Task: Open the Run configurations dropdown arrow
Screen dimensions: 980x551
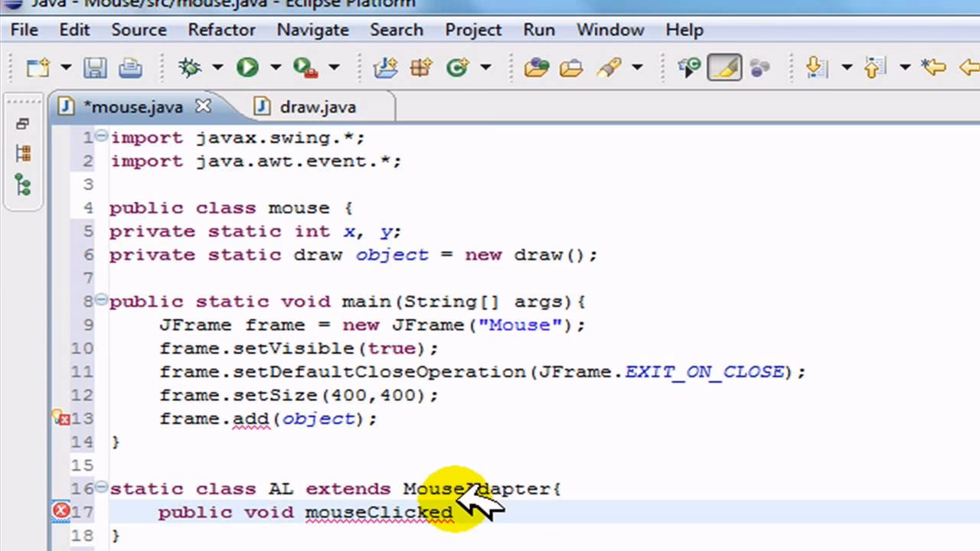Action: coord(276,67)
